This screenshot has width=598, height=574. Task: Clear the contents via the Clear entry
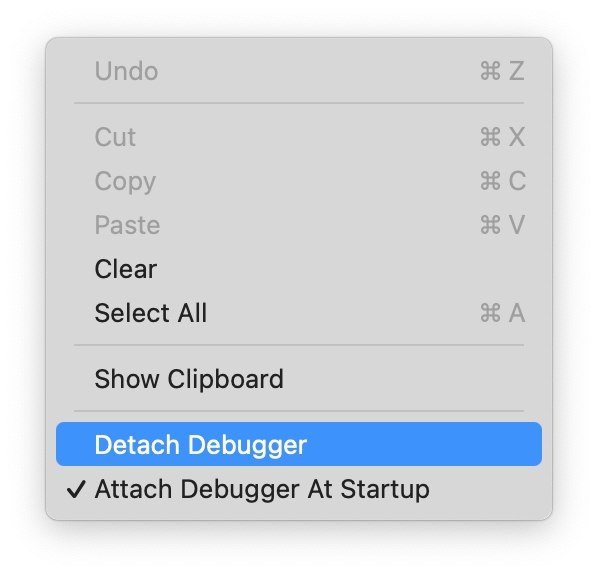pyautogui.click(x=299, y=269)
